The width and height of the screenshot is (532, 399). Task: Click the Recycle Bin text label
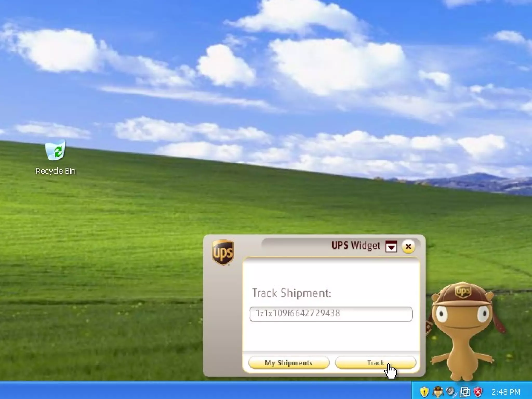click(x=55, y=171)
